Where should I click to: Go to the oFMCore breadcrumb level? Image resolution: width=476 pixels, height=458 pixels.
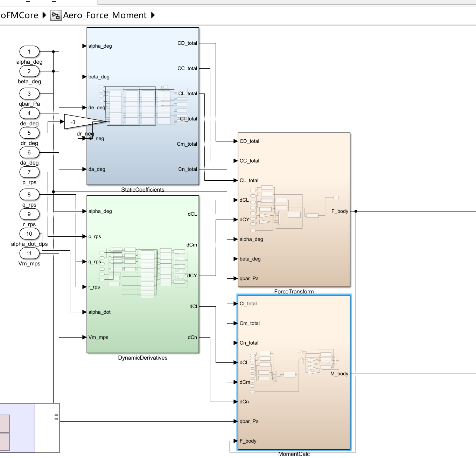tap(19, 15)
